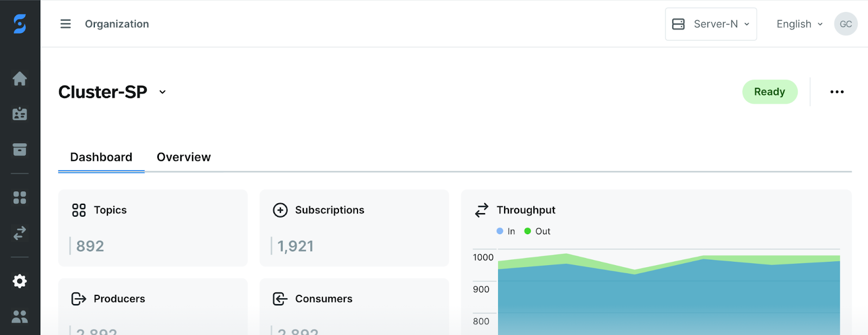Image resolution: width=868 pixels, height=335 pixels.
Task: Open the users group sidebar icon
Action: pos(20,317)
